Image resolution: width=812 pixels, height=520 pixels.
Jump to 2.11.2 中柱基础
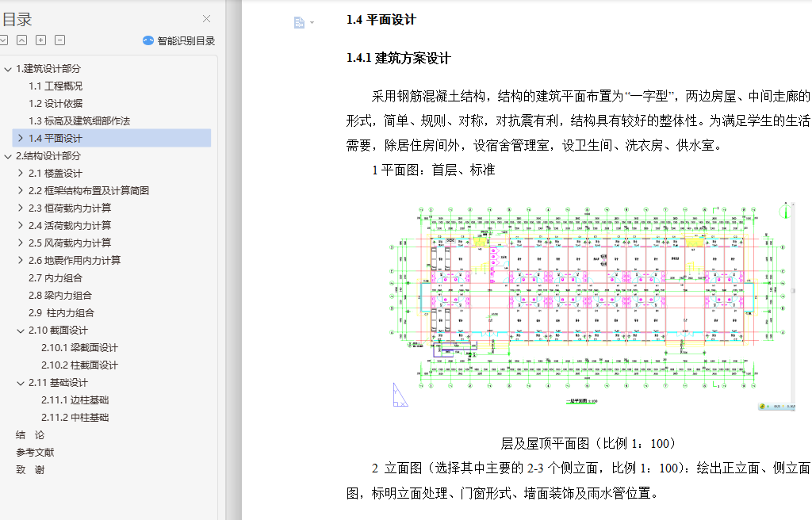coord(75,418)
